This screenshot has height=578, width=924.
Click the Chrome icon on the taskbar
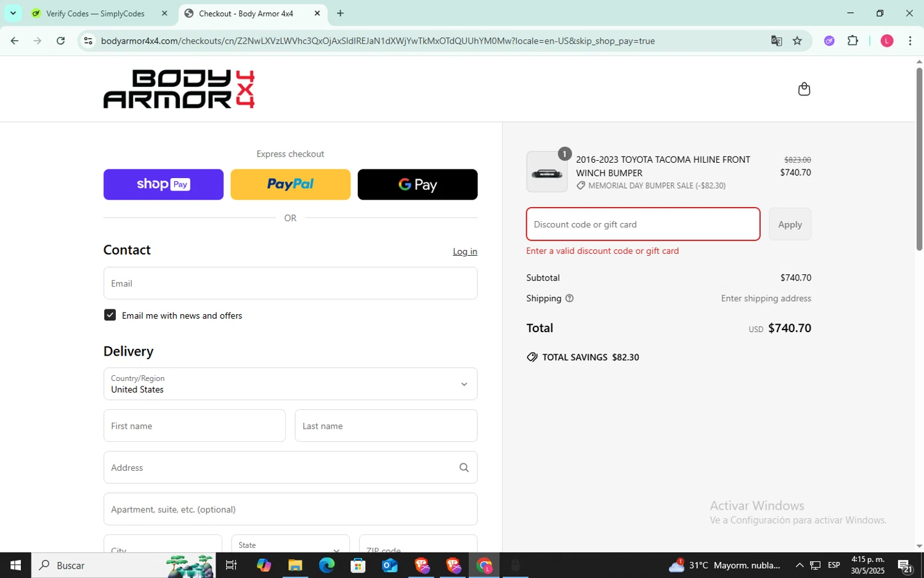click(484, 565)
